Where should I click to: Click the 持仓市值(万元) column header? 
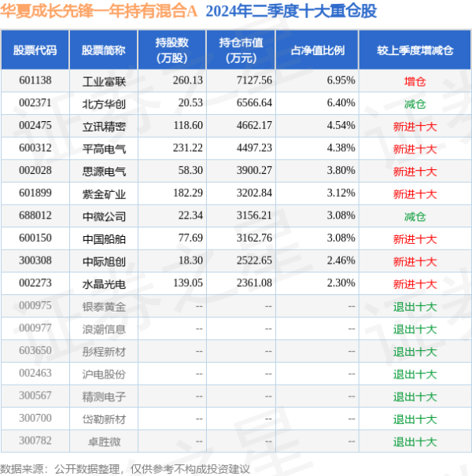point(241,50)
